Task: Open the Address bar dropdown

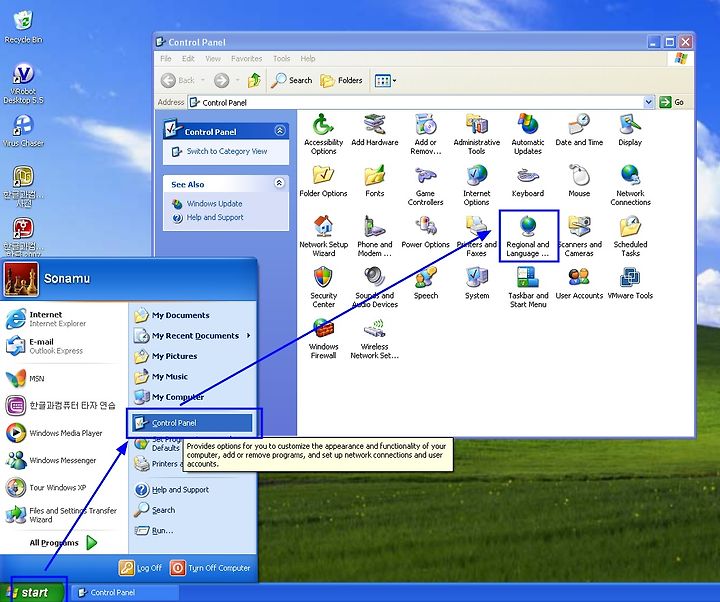Action: 648,102
